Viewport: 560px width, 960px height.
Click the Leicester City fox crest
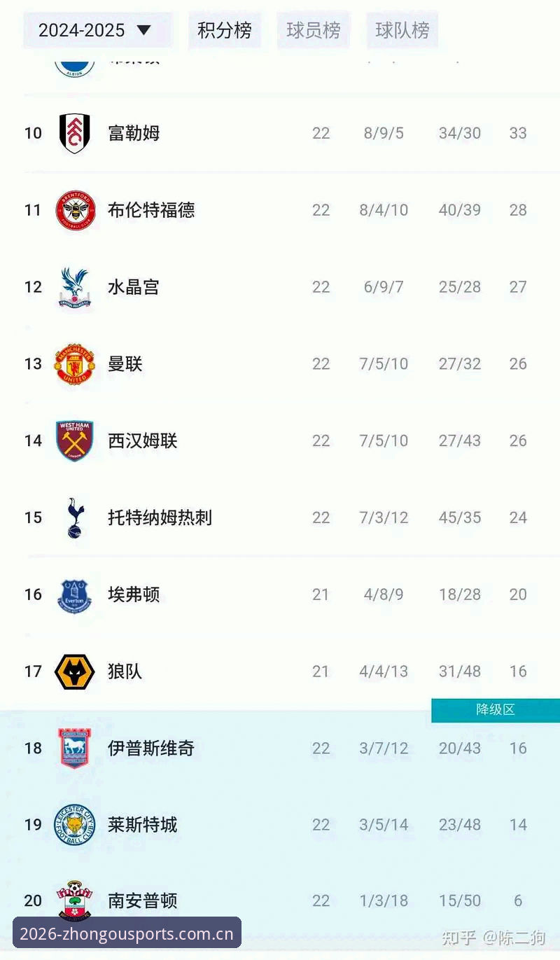pos(74,825)
